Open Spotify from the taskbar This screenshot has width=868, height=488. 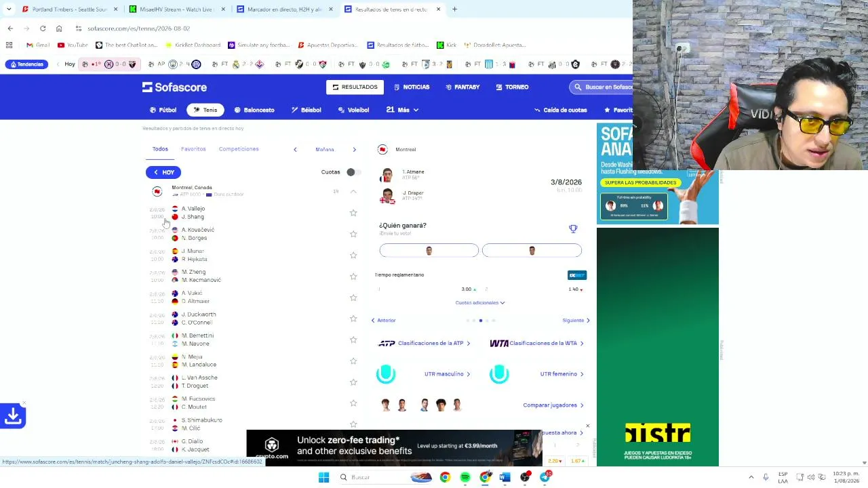(465, 477)
